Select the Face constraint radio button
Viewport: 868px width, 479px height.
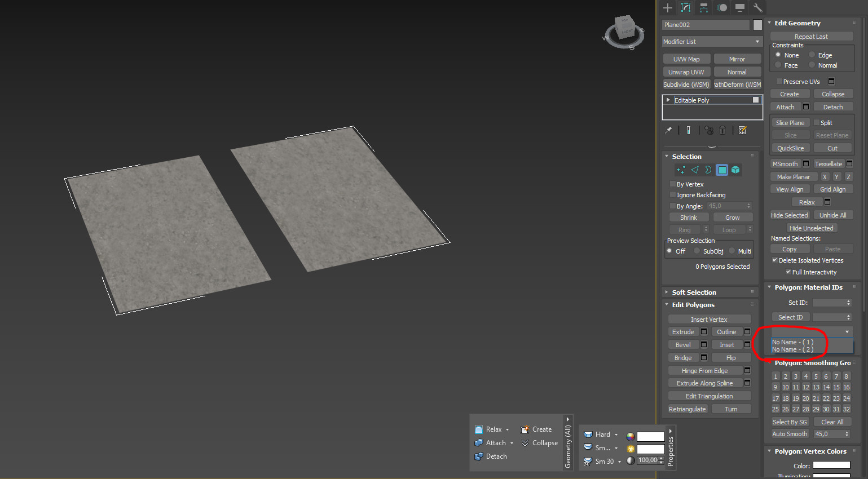coord(778,65)
